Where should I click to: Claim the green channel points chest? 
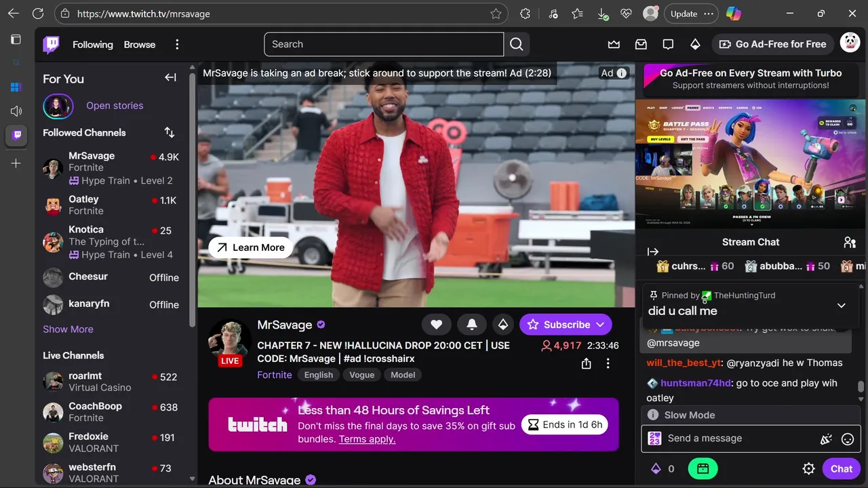pos(703,468)
